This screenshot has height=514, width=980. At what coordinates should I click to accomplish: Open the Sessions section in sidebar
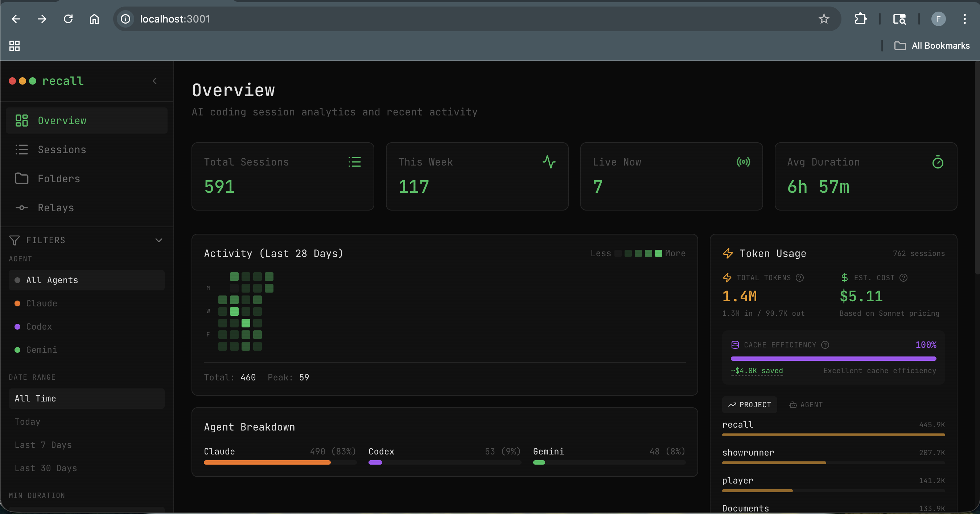pyautogui.click(x=62, y=149)
